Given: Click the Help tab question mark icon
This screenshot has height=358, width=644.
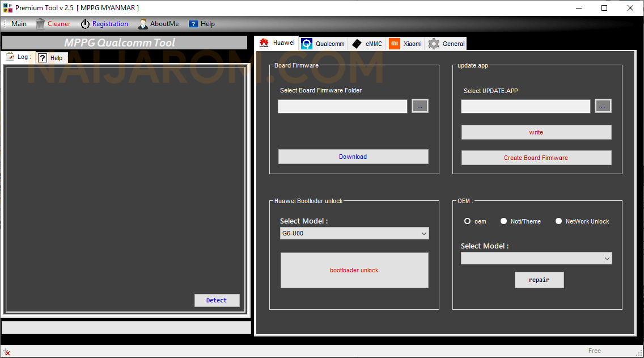Looking at the screenshot, I should coord(43,58).
